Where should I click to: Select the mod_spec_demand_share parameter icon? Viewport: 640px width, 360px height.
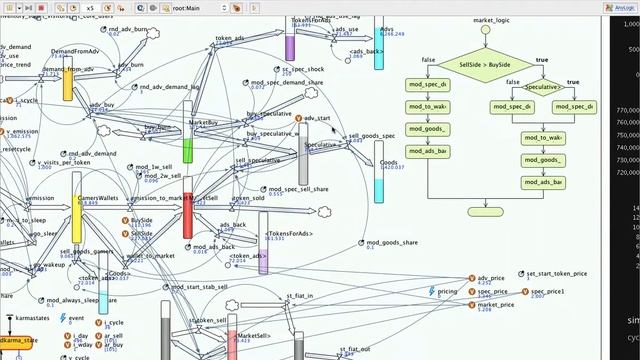(x=245, y=82)
